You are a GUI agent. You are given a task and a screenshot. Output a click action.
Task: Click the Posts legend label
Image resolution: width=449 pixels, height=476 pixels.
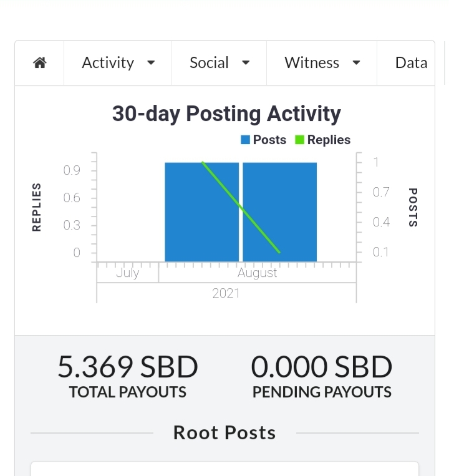click(269, 140)
